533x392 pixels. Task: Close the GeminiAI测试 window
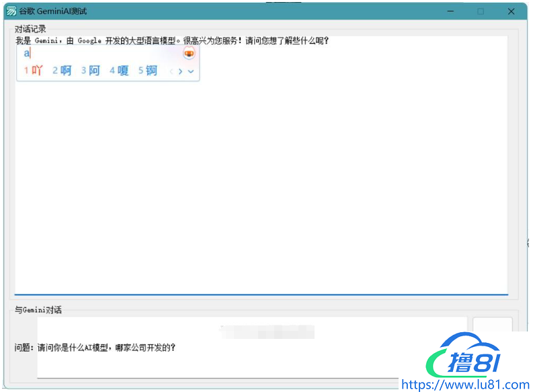click(511, 11)
